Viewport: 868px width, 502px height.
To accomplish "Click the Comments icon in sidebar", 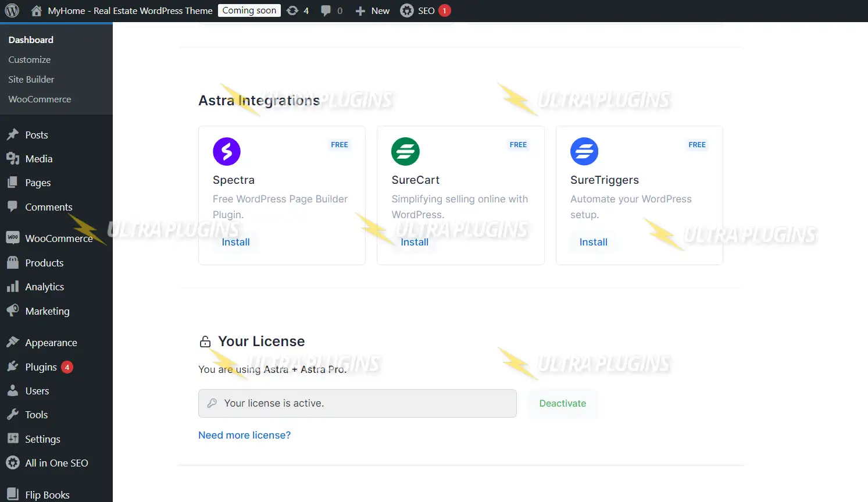I will click(x=13, y=207).
